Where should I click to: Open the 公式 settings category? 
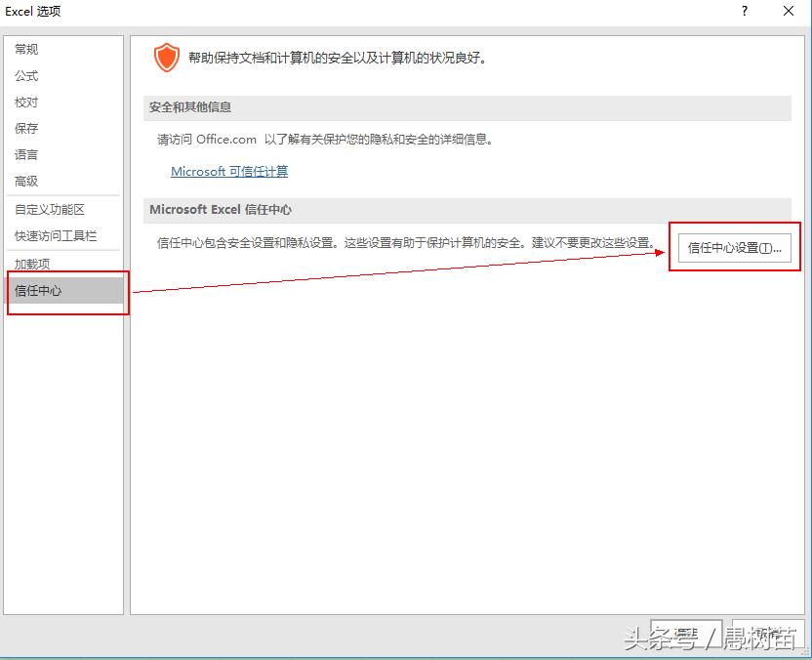[26, 75]
